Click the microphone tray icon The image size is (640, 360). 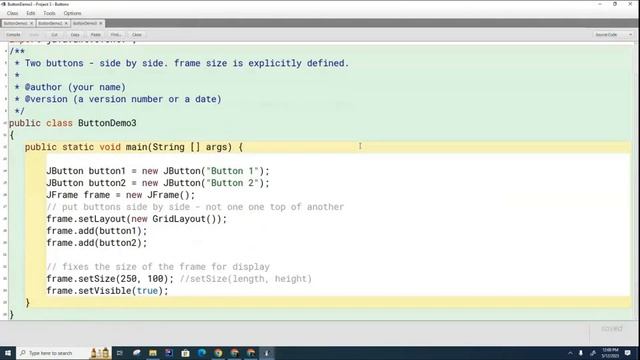click(581, 353)
